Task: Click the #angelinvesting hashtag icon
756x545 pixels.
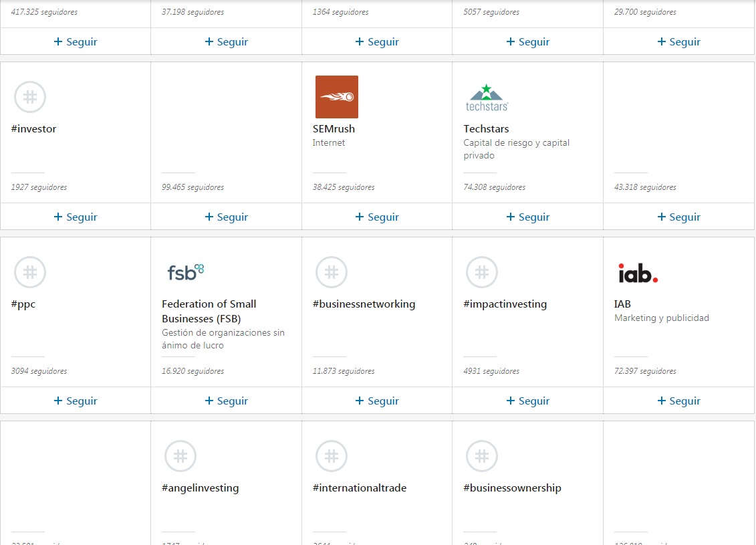Action: tap(180, 456)
